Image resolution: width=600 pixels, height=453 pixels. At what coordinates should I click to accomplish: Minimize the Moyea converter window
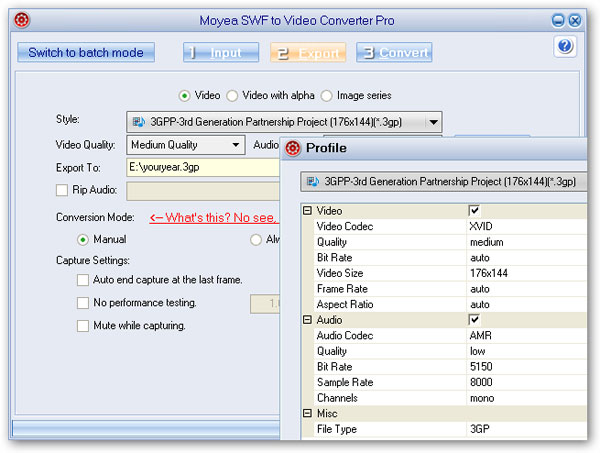coord(558,20)
